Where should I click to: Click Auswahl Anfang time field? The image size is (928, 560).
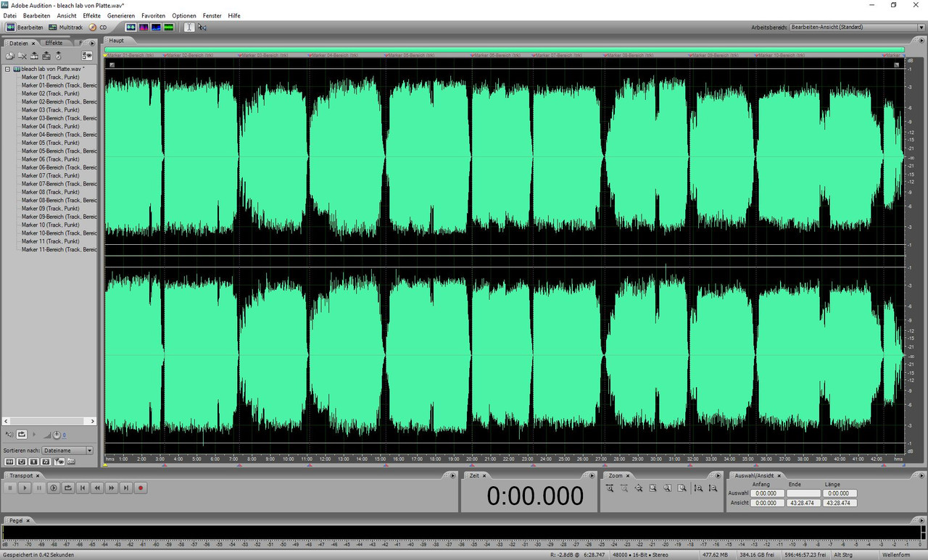click(x=767, y=493)
